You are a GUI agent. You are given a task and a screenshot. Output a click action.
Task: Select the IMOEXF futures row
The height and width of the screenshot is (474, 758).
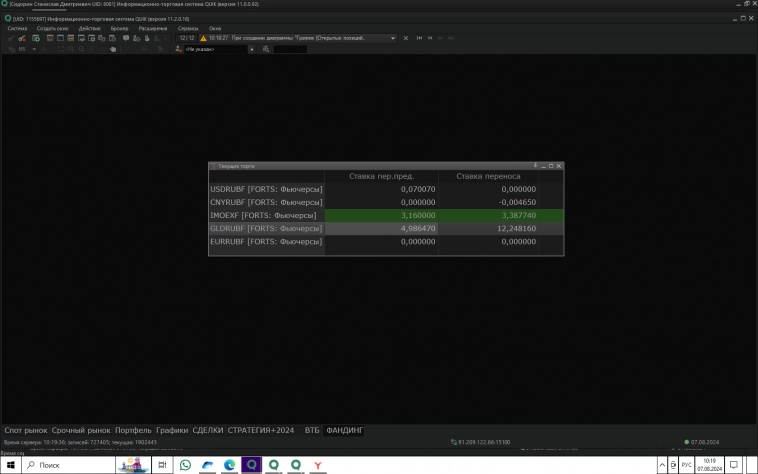pyautogui.click(x=264, y=214)
